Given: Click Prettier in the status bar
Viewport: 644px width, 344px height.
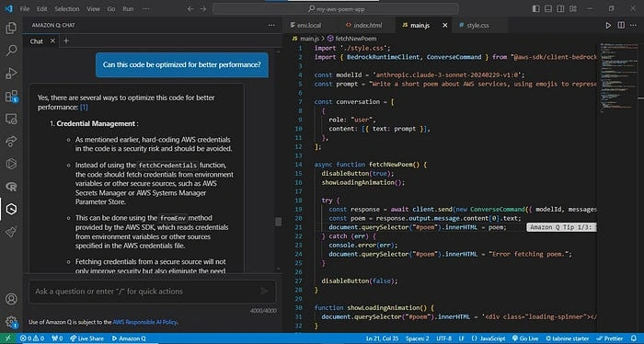Looking at the screenshot, I should (610, 338).
